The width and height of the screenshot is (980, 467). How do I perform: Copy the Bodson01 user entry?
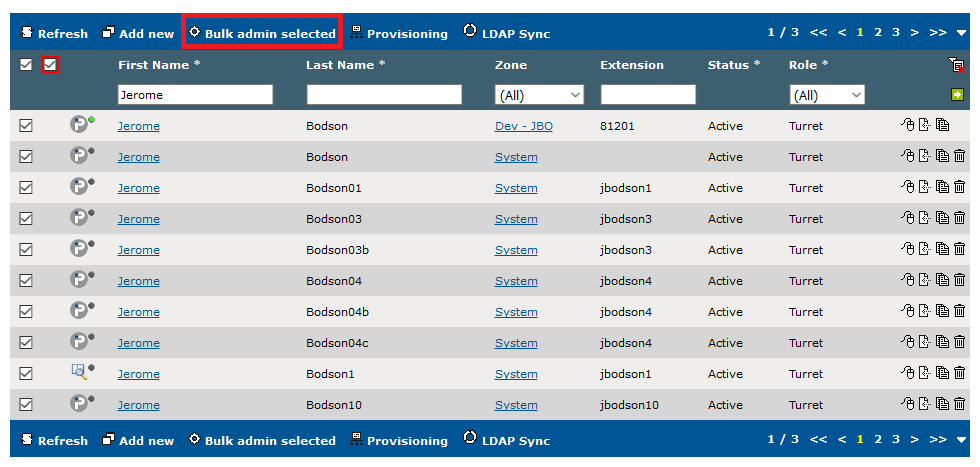(x=942, y=187)
